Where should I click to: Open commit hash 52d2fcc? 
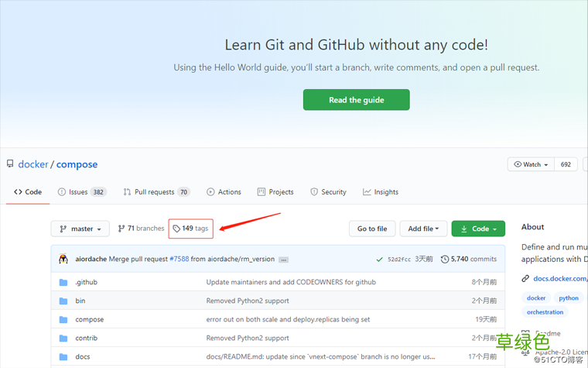(399, 260)
